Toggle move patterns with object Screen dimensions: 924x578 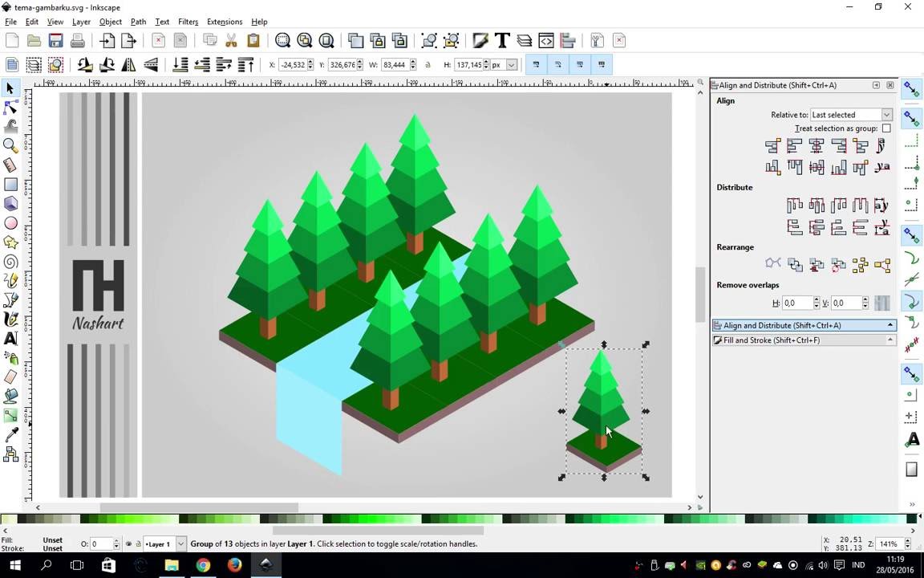click(x=602, y=64)
